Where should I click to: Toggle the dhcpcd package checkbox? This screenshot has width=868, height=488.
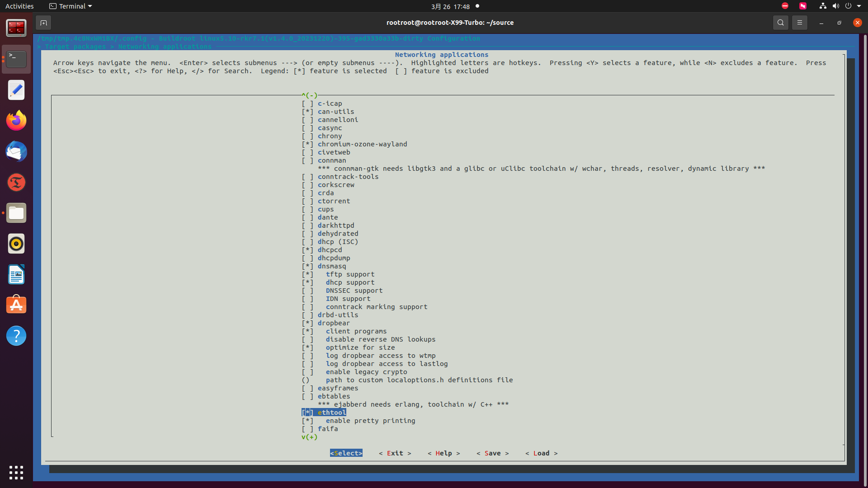pos(307,250)
